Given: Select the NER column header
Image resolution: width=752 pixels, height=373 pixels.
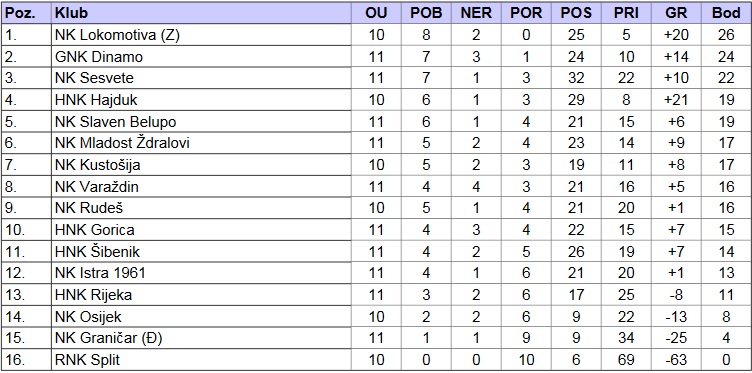Looking at the screenshot, I should tap(476, 13).
